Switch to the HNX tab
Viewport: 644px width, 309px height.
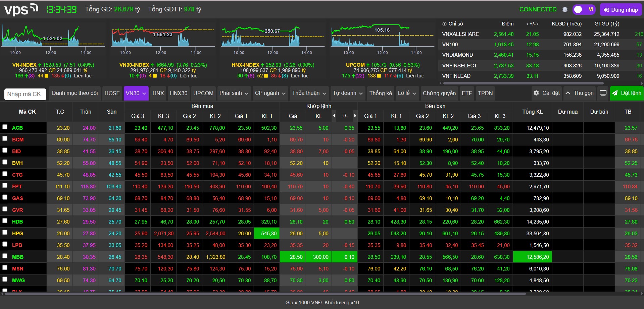coord(158,93)
